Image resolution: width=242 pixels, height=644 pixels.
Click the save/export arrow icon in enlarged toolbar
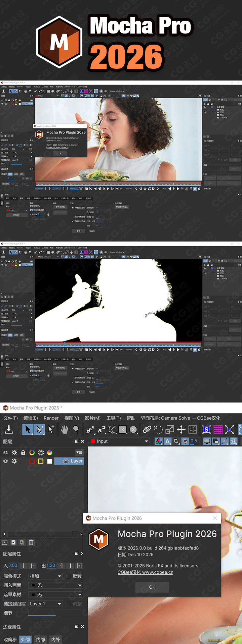9,429
